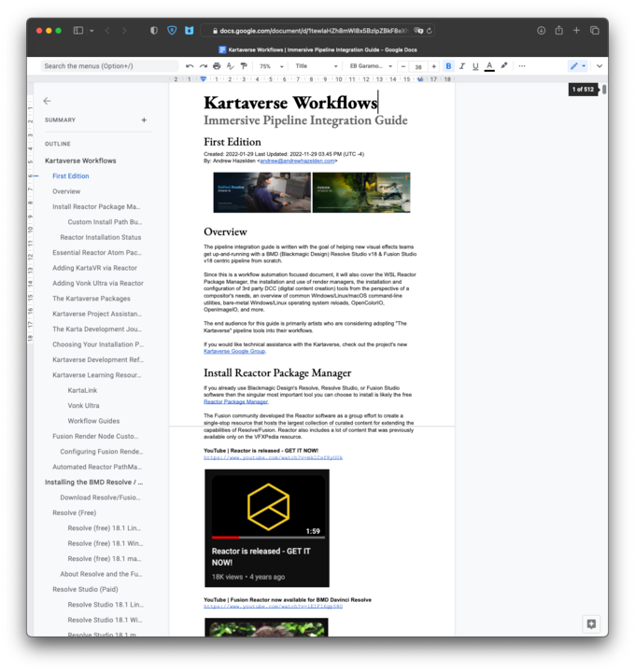Screen dimensions: 635x672
Task: Click the Search the menus field
Action: [110, 66]
